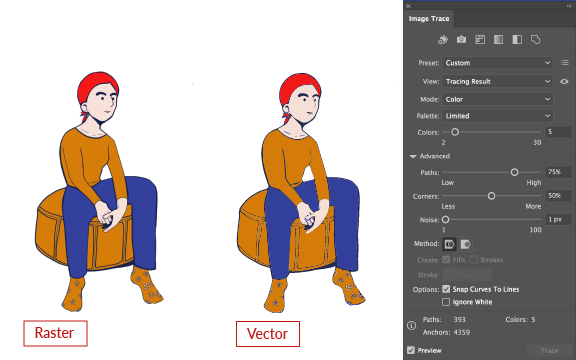This screenshot has height=360, width=576.
Task: Click the Corners percentage field
Action: [x=558, y=196]
